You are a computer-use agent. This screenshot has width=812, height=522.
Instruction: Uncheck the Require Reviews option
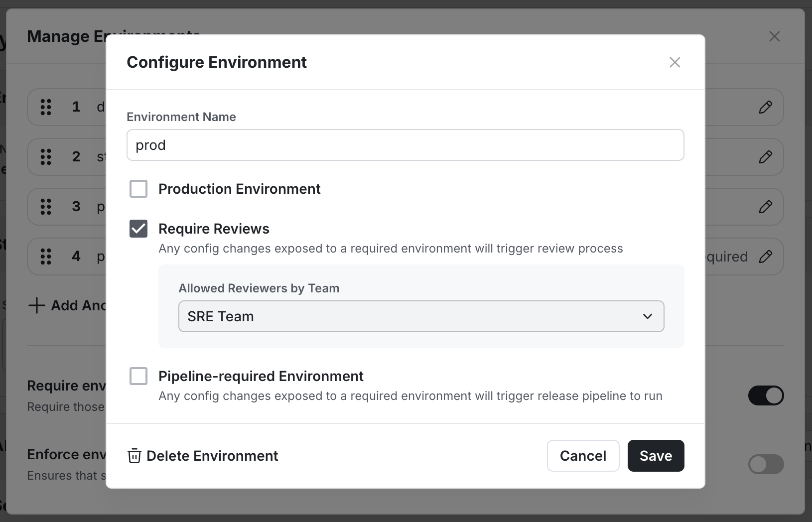(x=138, y=229)
